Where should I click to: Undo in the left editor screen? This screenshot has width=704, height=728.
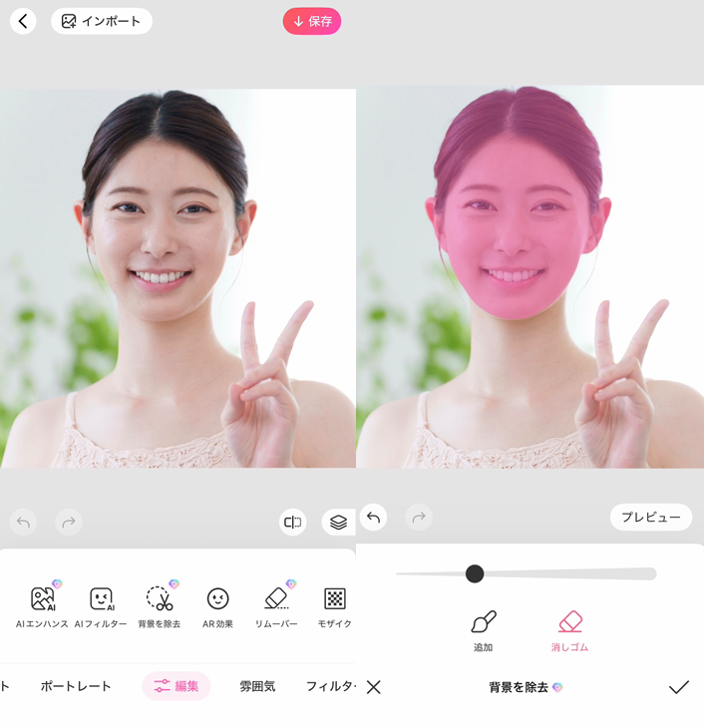tap(23, 523)
